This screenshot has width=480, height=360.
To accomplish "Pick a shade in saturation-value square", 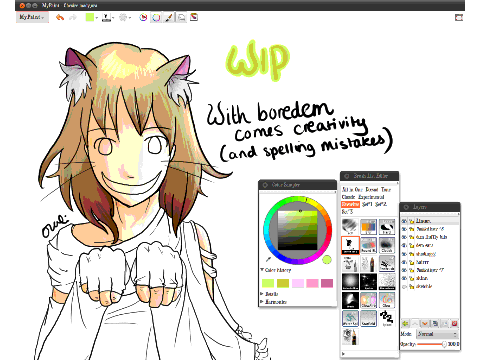I will click(298, 230).
